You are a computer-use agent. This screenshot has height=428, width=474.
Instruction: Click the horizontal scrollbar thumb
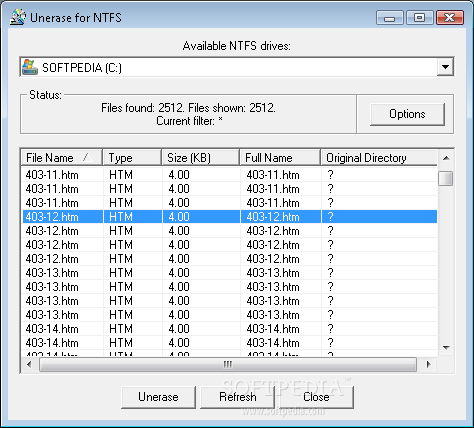[x=228, y=364]
